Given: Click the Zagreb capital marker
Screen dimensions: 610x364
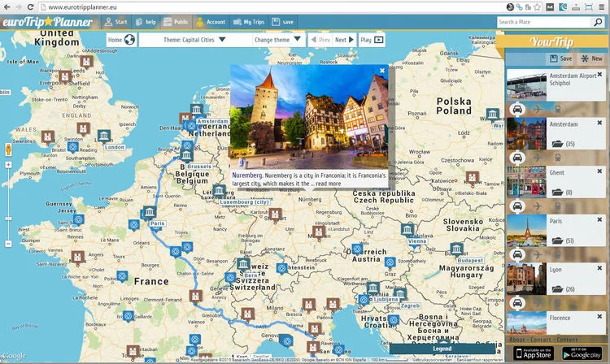Looking at the screenshot, I should [399, 293].
